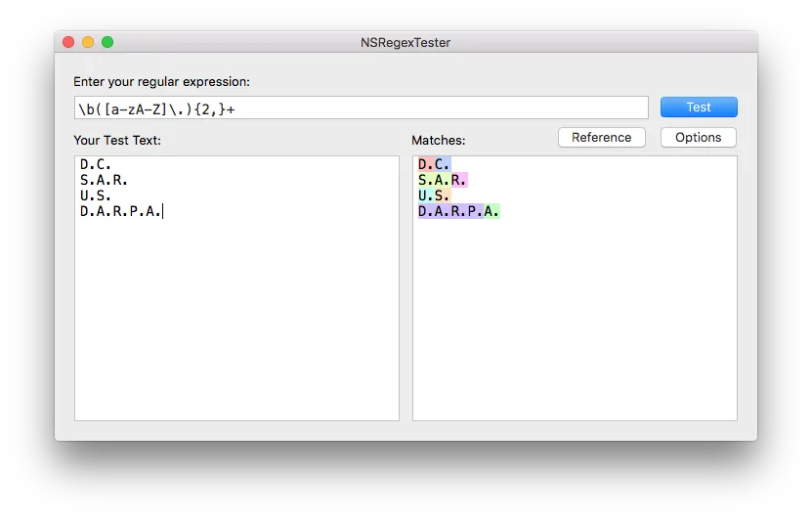Click inside the Your Test Text area

click(x=236, y=288)
